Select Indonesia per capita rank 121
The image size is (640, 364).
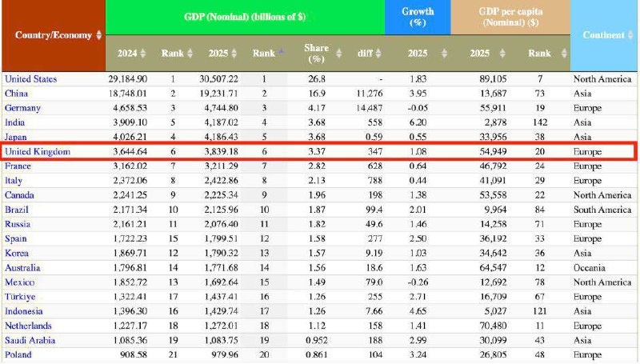click(539, 311)
